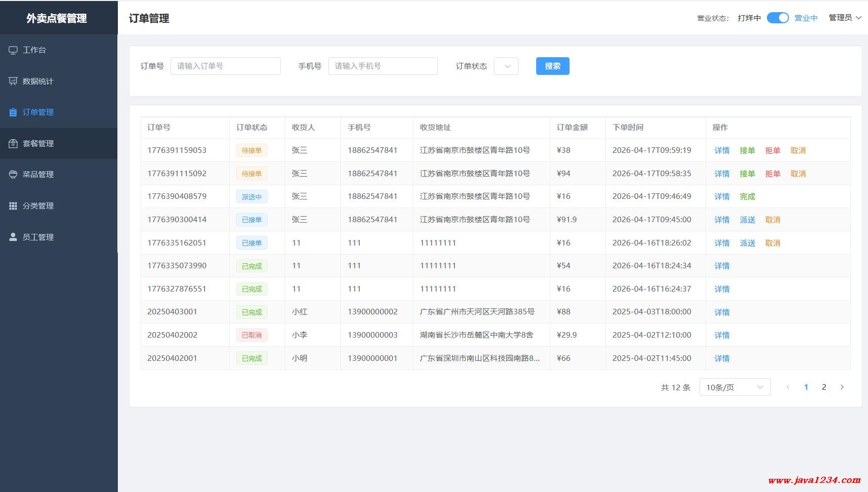
Task: Open the 10条/页 page size dropdown
Action: [734, 387]
